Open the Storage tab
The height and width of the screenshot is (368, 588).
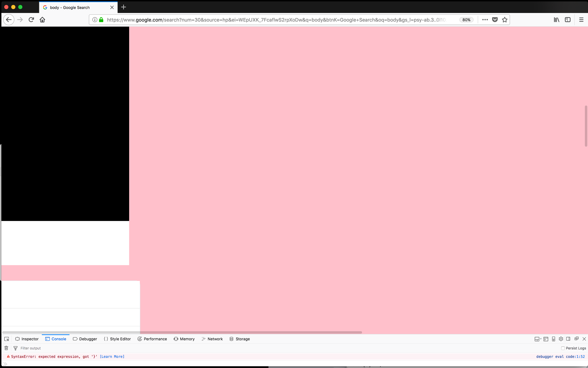click(x=240, y=339)
